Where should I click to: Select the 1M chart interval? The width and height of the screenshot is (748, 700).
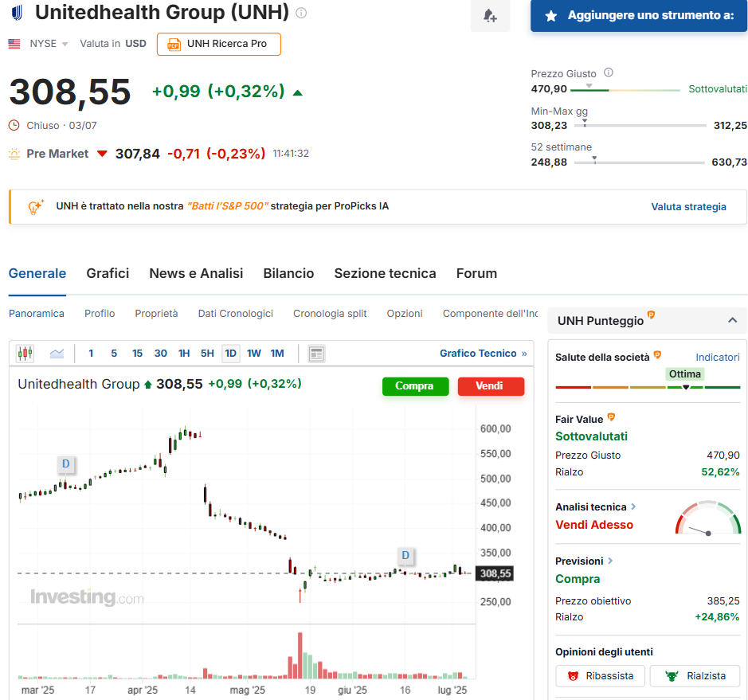tap(277, 354)
